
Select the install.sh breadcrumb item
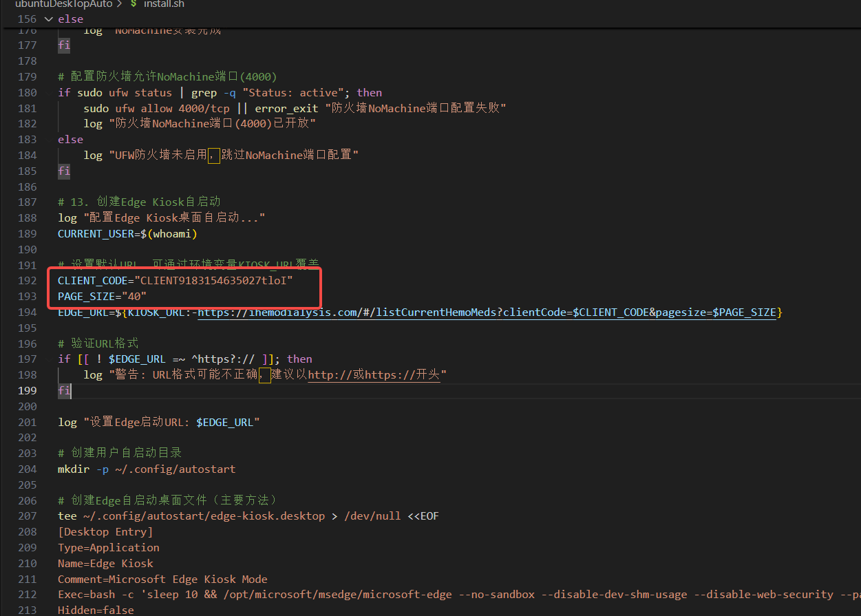pos(164,4)
